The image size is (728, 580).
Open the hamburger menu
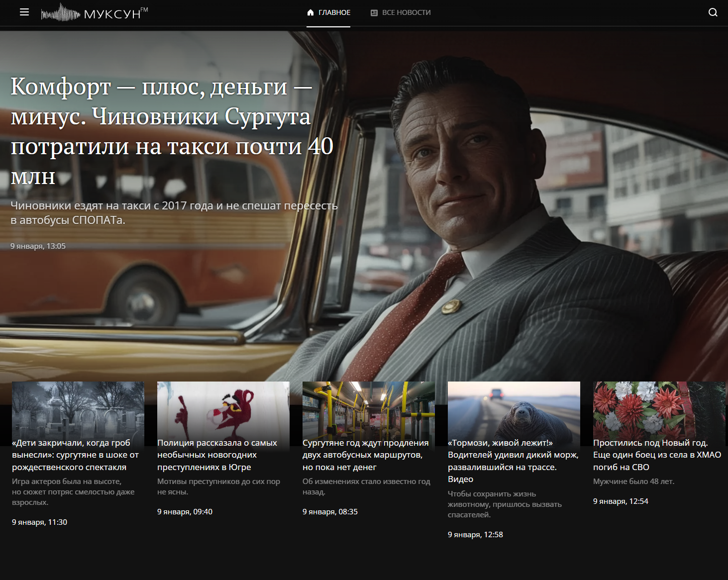pos(24,12)
